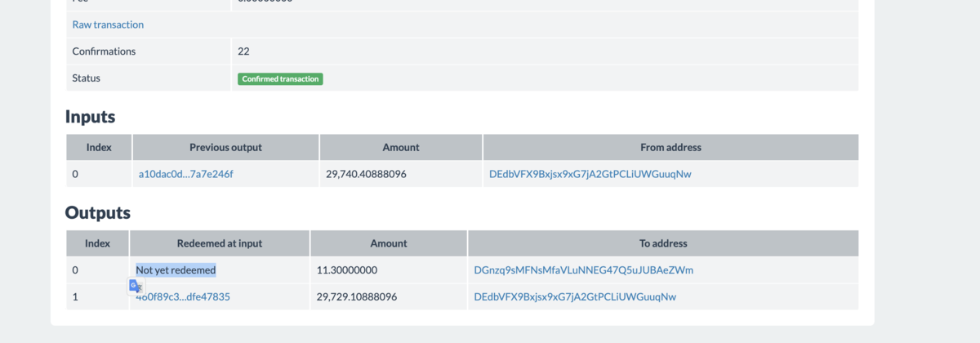Click the input amount 29,740.40888096
This screenshot has width=980, height=343.
coord(366,174)
